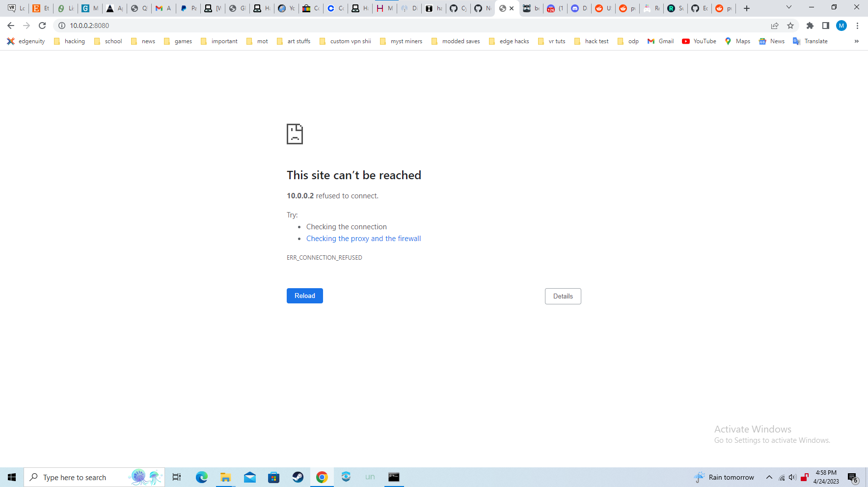Bookmark this page via the star icon

pyautogui.click(x=790, y=26)
